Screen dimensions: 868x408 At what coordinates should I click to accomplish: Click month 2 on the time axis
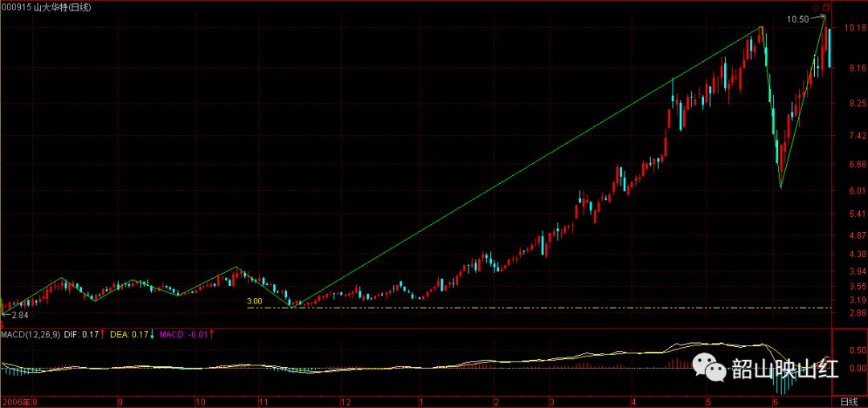coord(497,402)
